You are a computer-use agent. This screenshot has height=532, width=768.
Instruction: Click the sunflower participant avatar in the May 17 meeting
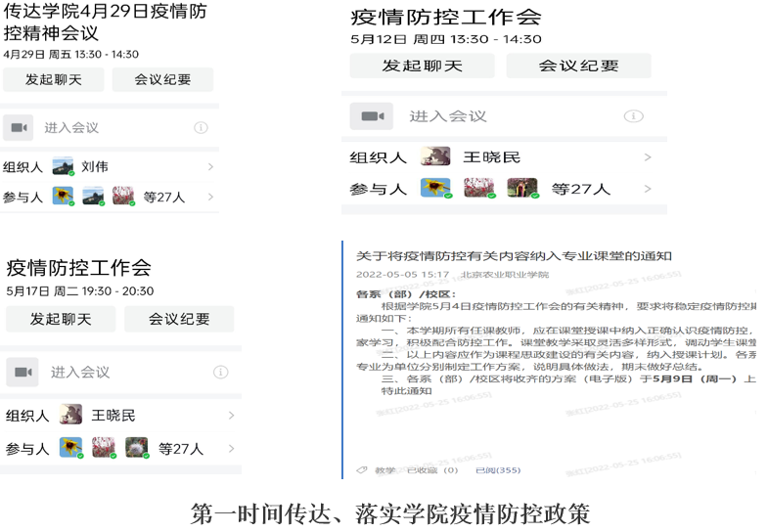[70, 448]
